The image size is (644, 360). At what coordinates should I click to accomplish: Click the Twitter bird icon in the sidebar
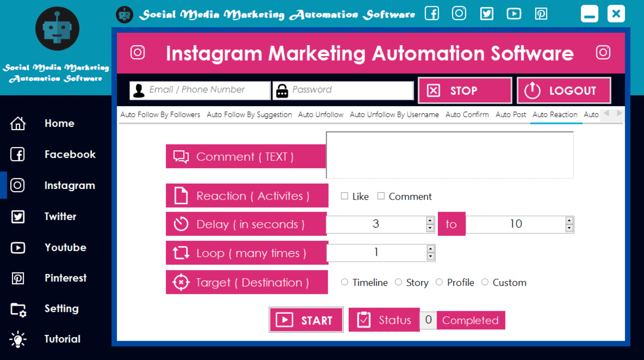pyautogui.click(x=18, y=217)
